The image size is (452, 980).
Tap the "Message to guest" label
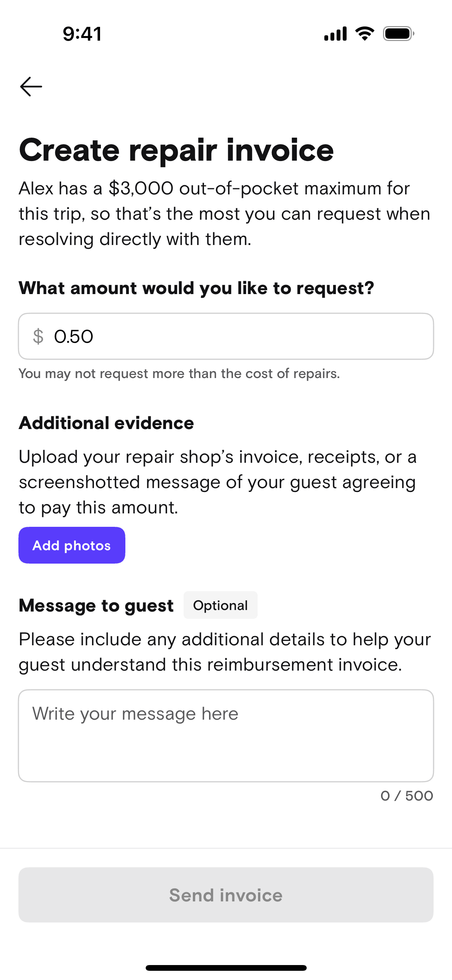(x=96, y=606)
